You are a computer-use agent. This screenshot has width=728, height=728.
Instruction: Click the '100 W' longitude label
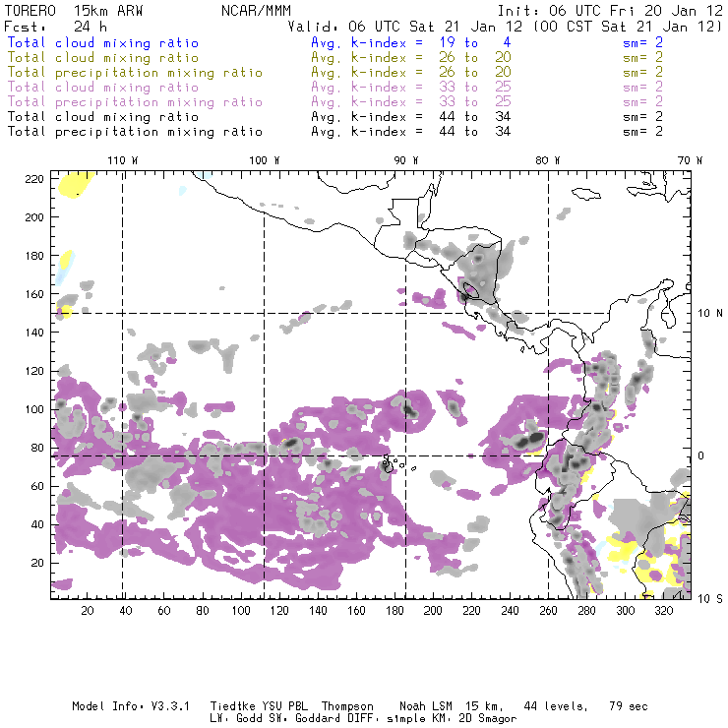click(265, 160)
